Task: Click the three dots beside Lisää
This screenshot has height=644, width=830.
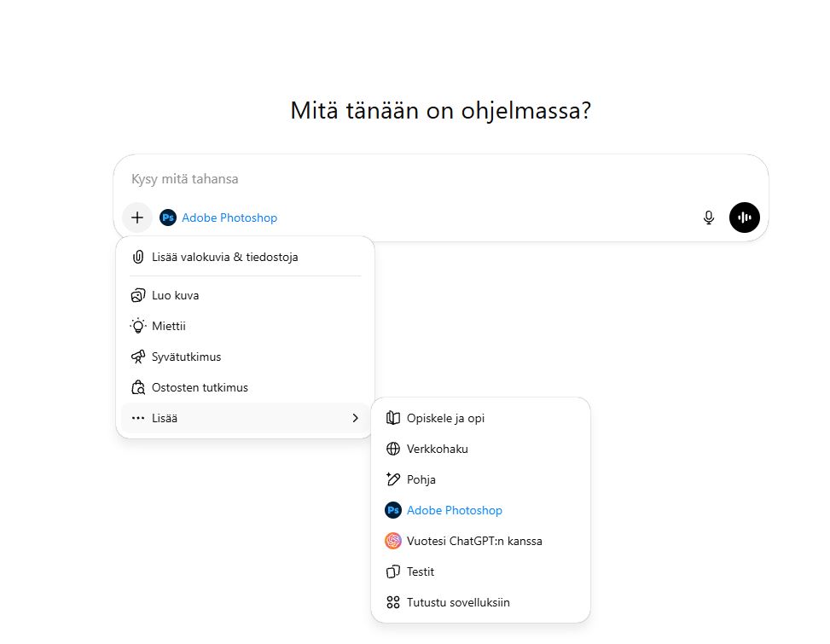Action: 138,418
